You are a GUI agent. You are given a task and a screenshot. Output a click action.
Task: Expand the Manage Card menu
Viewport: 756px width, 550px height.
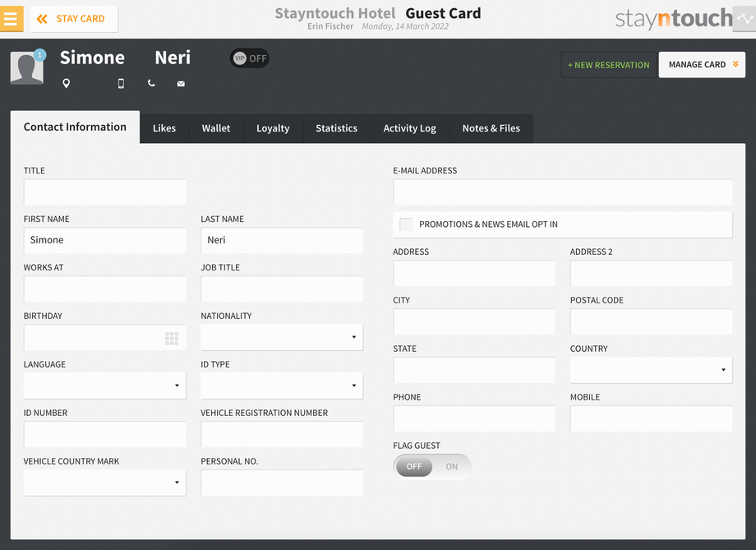702,65
